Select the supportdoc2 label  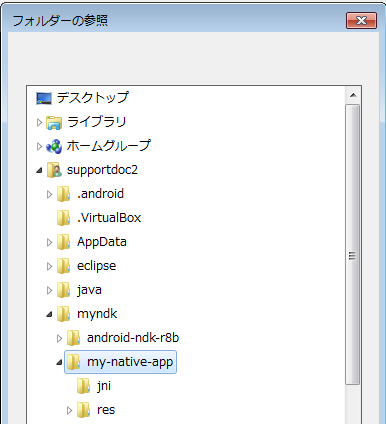(102, 170)
